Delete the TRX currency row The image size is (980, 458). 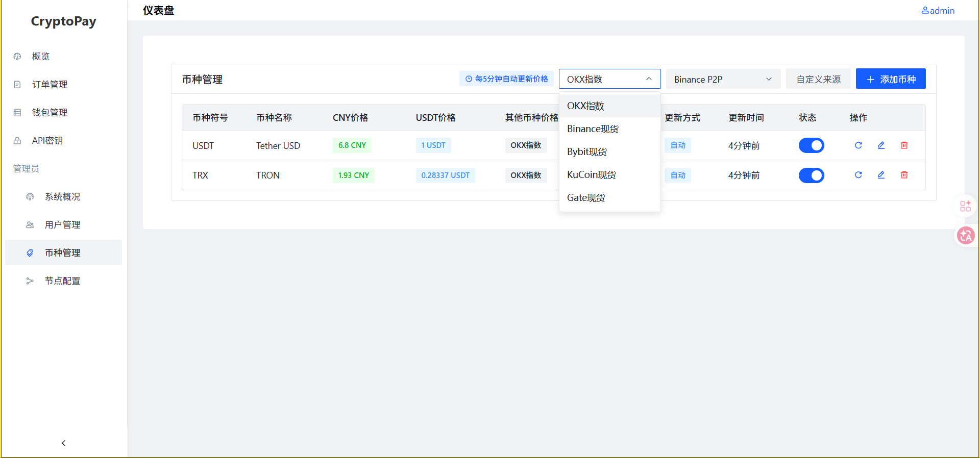(904, 175)
